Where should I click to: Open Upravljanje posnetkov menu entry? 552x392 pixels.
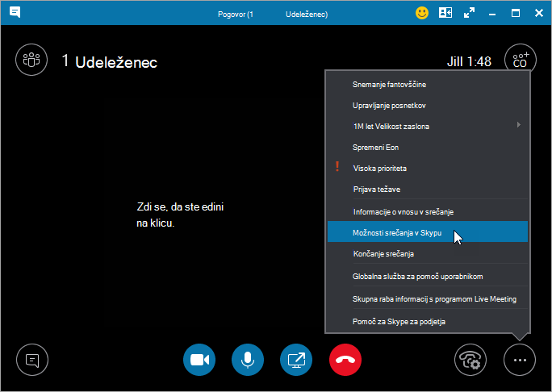coord(428,105)
